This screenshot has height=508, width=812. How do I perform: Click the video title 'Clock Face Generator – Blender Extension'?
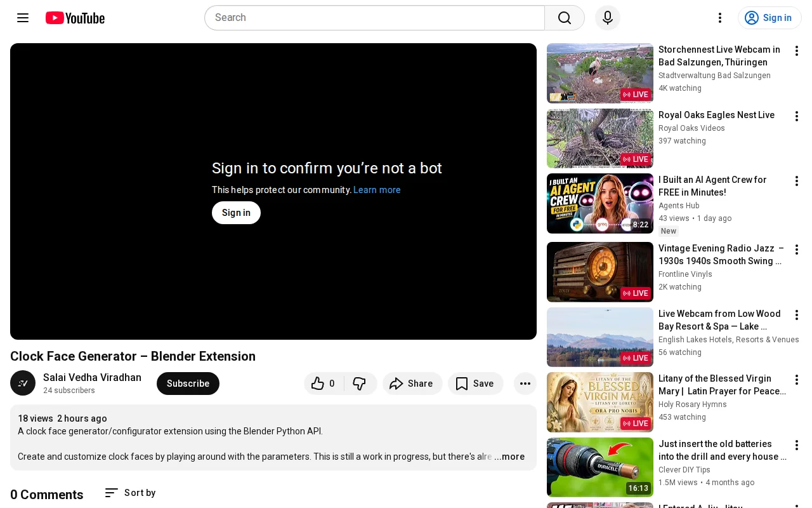pyautogui.click(x=133, y=356)
